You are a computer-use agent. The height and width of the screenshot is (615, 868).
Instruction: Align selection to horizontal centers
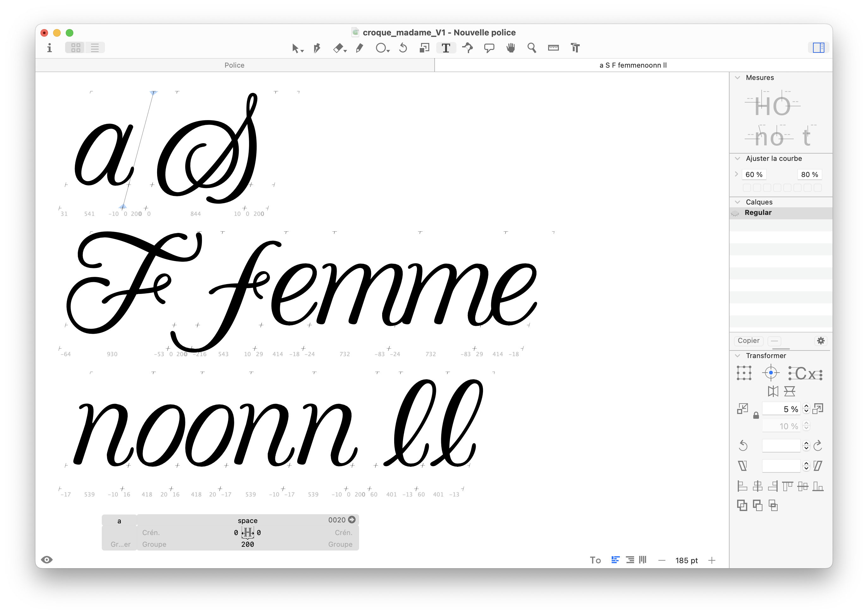coord(757,487)
